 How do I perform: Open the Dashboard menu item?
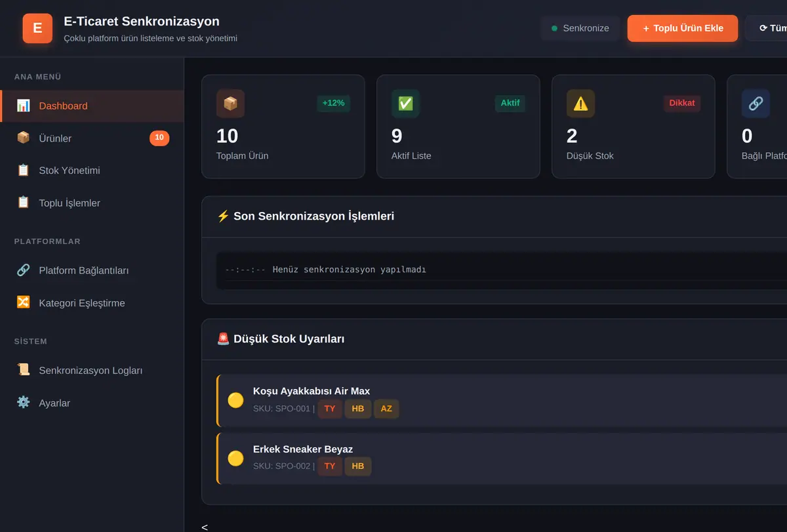(x=92, y=106)
